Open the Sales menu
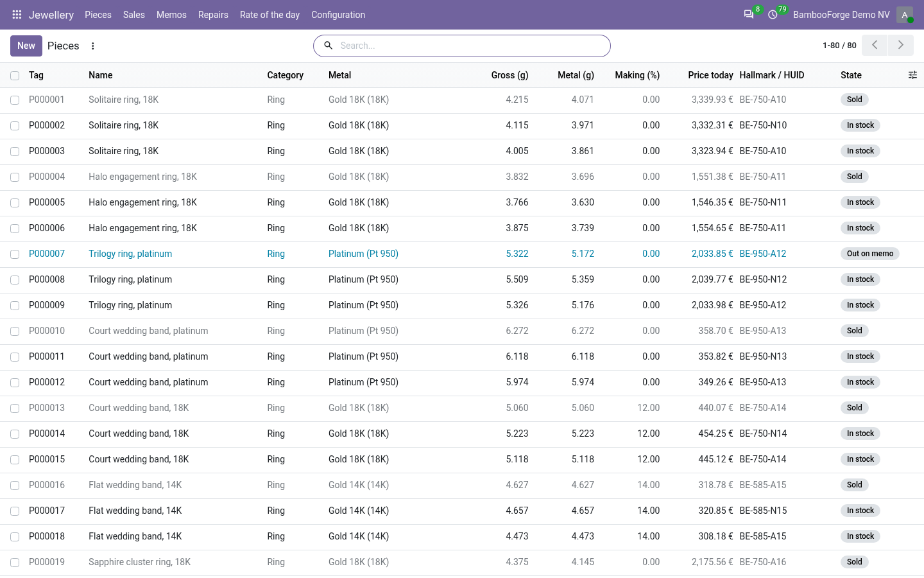Screen dimensions: 924x578 coord(134,14)
